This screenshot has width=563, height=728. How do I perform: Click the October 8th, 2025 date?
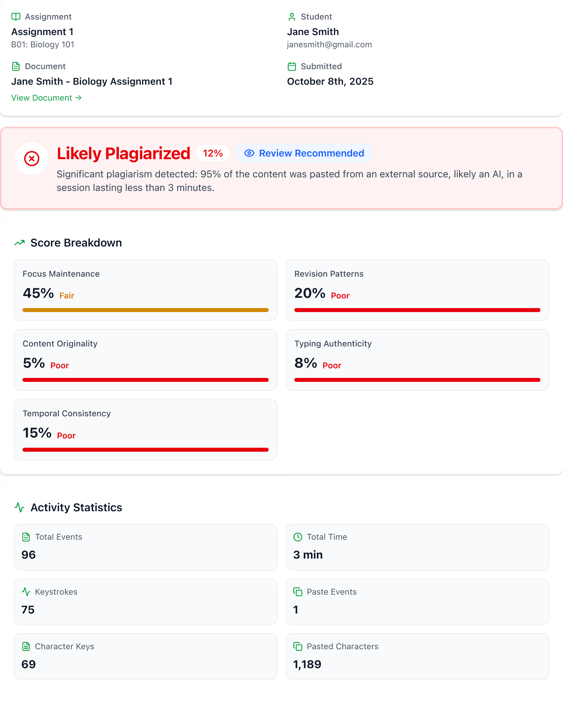click(330, 81)
